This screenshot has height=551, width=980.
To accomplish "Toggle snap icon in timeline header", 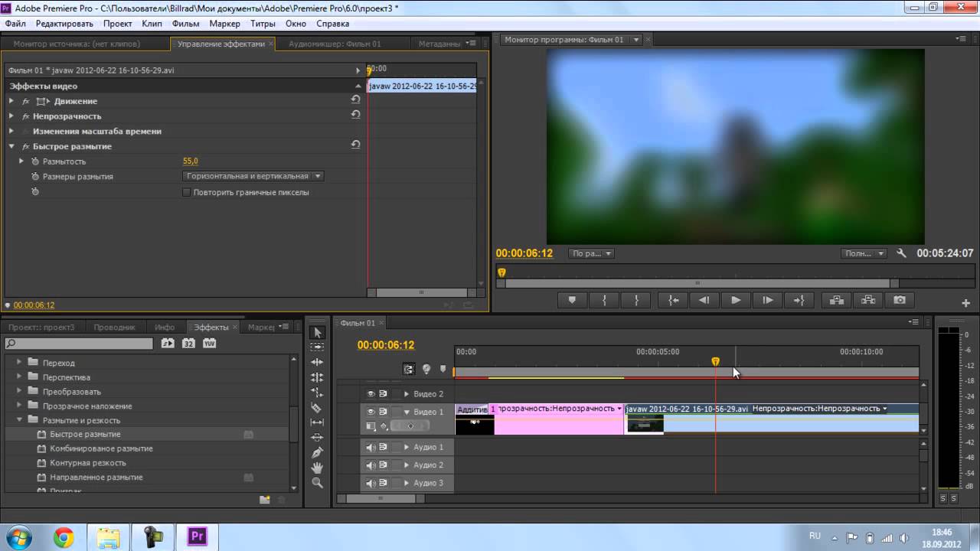I will coord(409,369).
